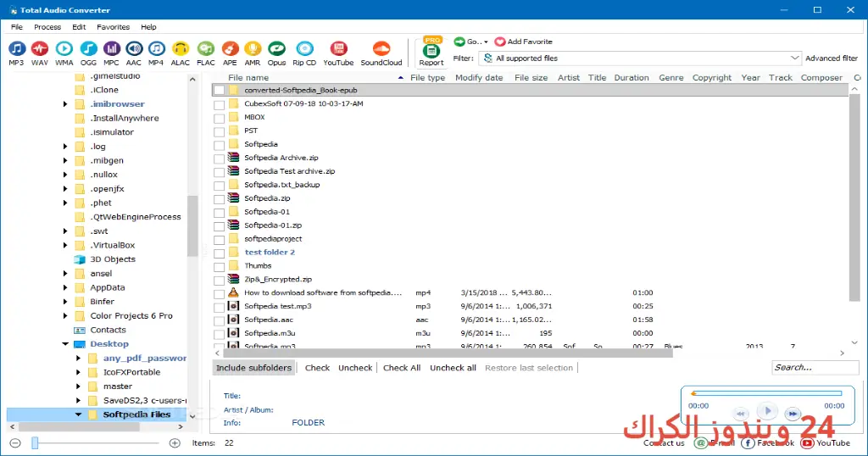Click the 3D Objects folder icon
This screenshot has width=868, height=456.
(80, 259)
